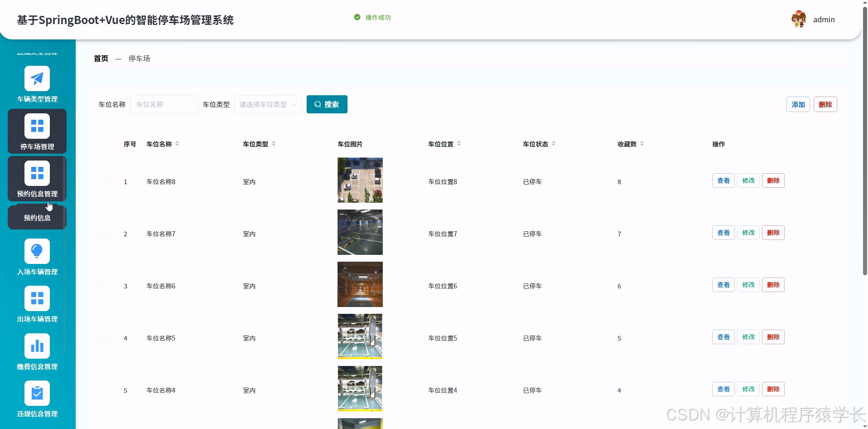The height and width of the screenshot is (429, 868).
Task: Select the 预约信息 submenu item
Action: coord(37,218)
